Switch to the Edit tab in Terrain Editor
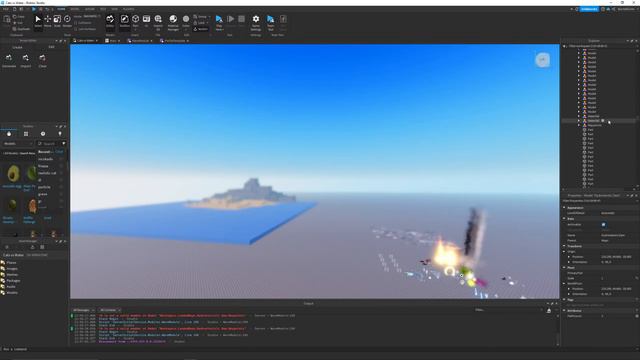 coord(51,47)
